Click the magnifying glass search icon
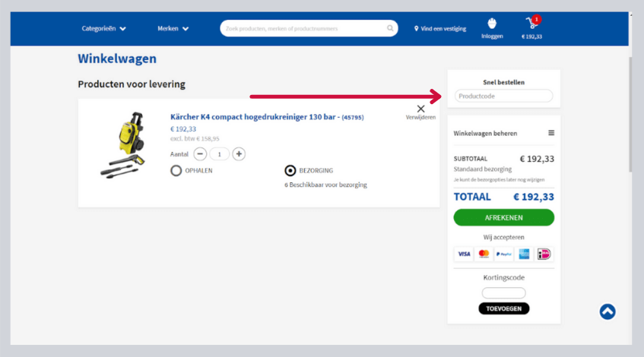Screen dimensions: 644x357 (x=390, y=28)
